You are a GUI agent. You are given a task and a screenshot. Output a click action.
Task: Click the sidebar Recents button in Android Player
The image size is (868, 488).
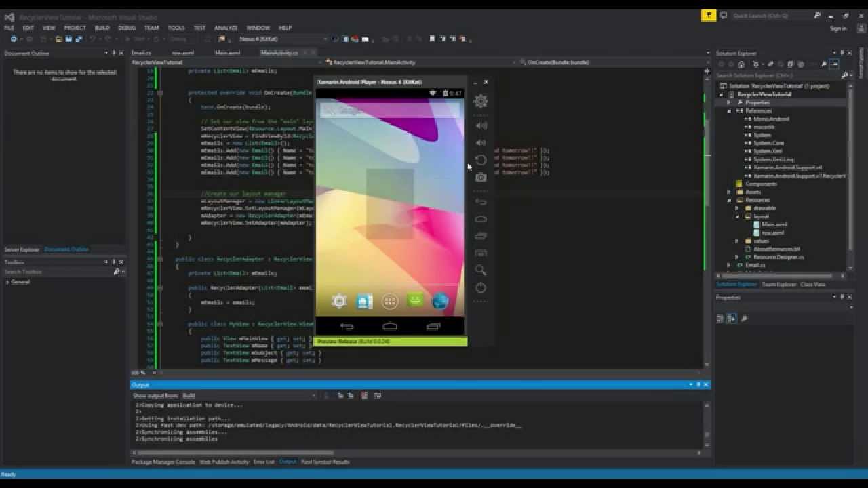coord(481,236)
